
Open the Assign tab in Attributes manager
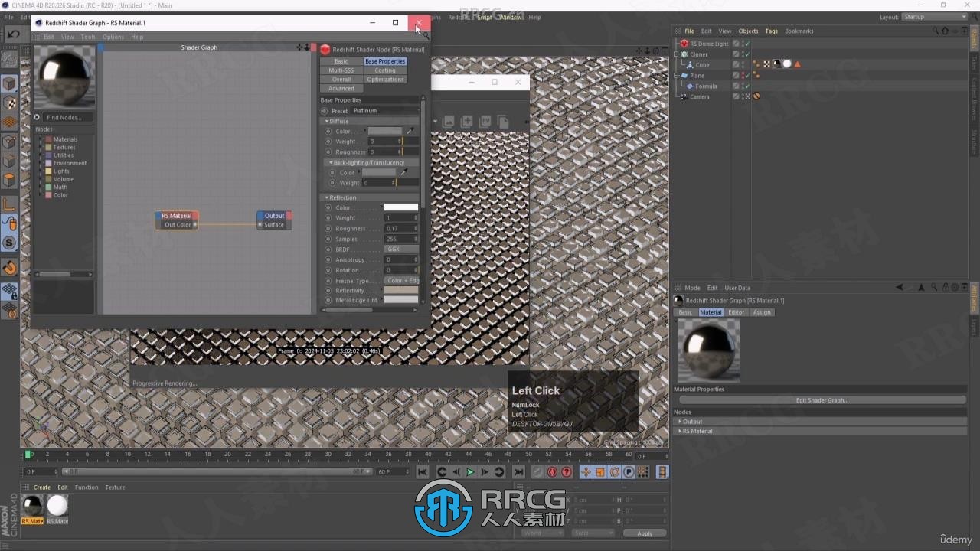point(762,312)
